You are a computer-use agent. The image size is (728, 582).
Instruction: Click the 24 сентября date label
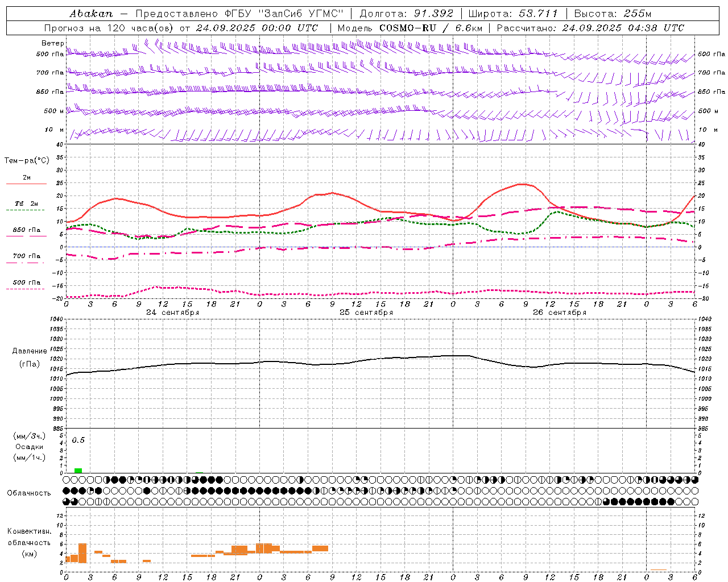172,312
